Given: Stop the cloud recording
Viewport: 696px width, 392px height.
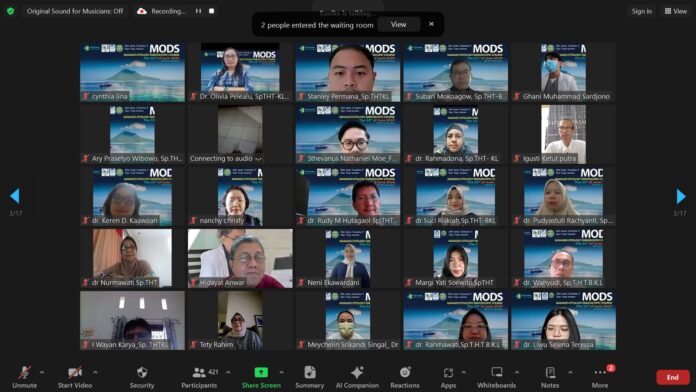Looking at the screenshot, I should [212, 11].
